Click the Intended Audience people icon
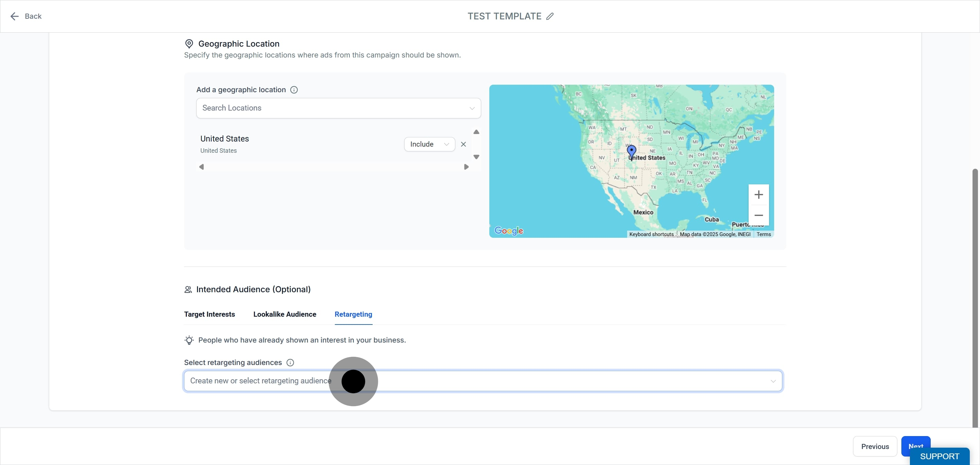The image size is (980, 465). [x=188, y=290]
